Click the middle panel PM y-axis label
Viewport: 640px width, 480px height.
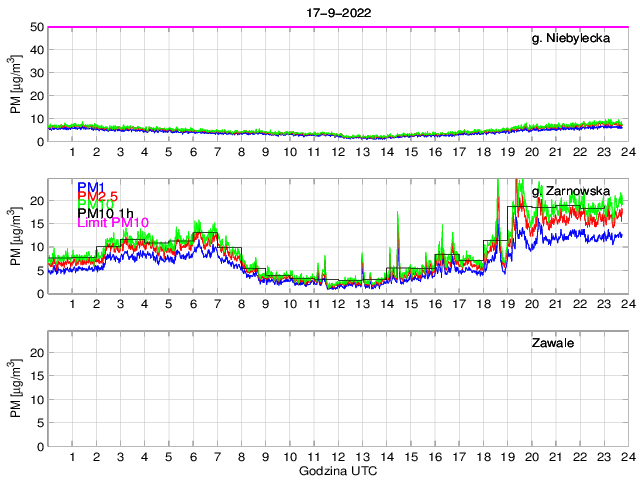click(x=15, y=236)
